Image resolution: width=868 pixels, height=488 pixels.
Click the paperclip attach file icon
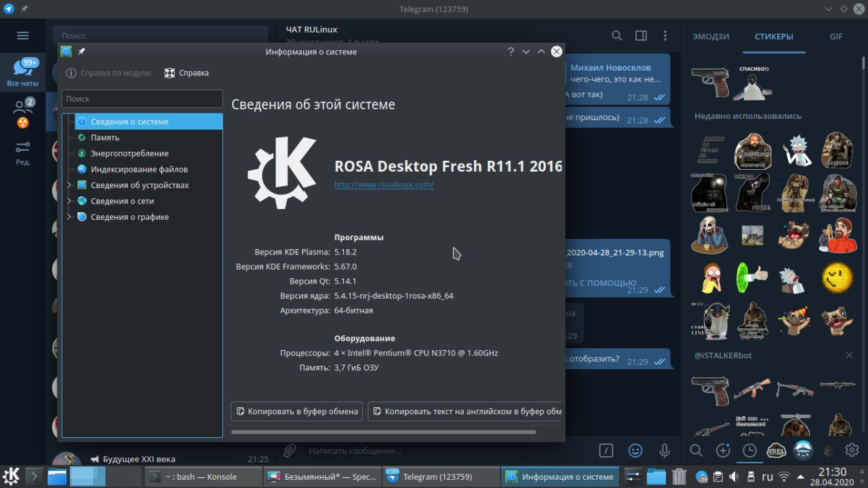click(x=290, y=451)
